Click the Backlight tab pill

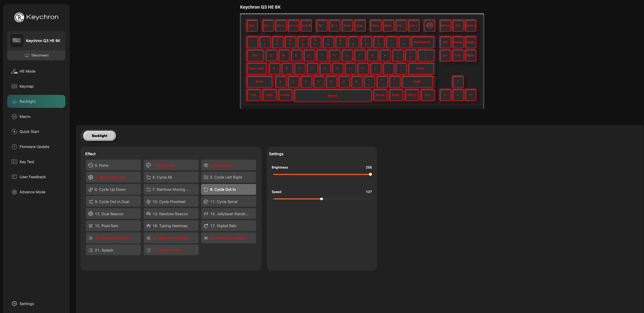(100, 136)
